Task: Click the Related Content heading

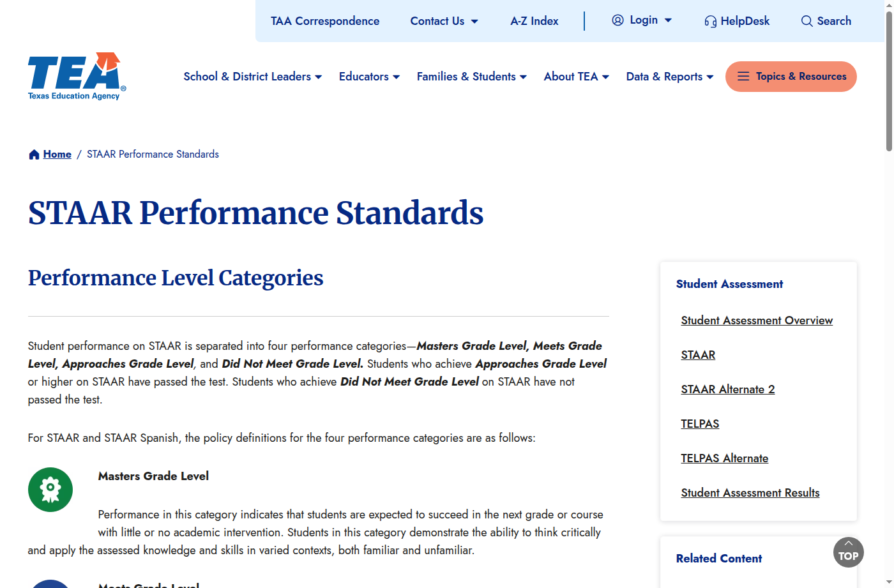Action: click(719, 559)
